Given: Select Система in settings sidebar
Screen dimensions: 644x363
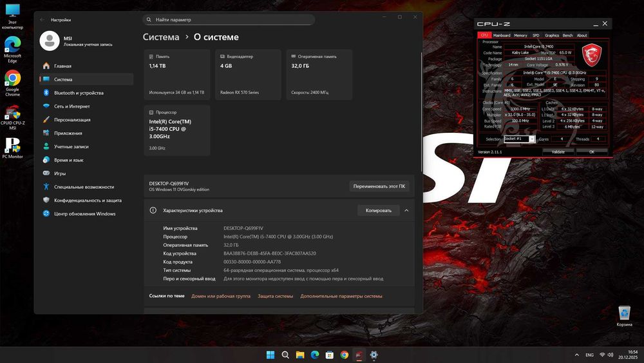Looking at the screenshot, I should (86, 79).
